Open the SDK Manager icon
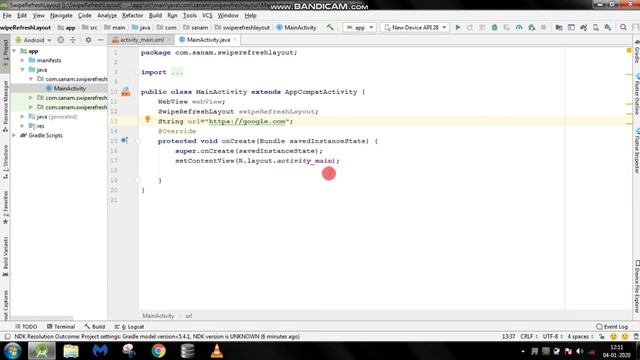 (608, 27)
